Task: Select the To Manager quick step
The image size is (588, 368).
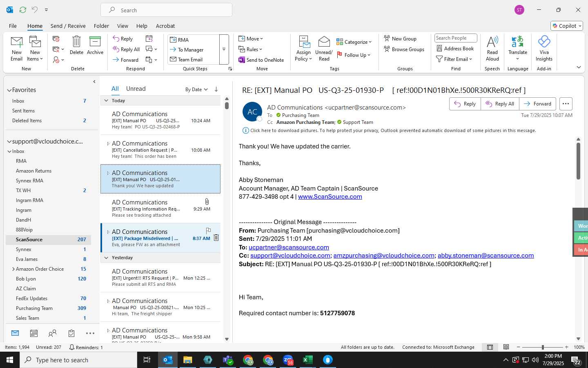Action: (193, 49)
